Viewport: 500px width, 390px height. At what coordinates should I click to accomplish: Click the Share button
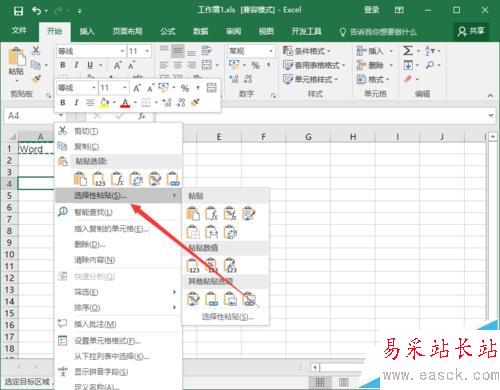pyautogui.click(x=471, y=31)
